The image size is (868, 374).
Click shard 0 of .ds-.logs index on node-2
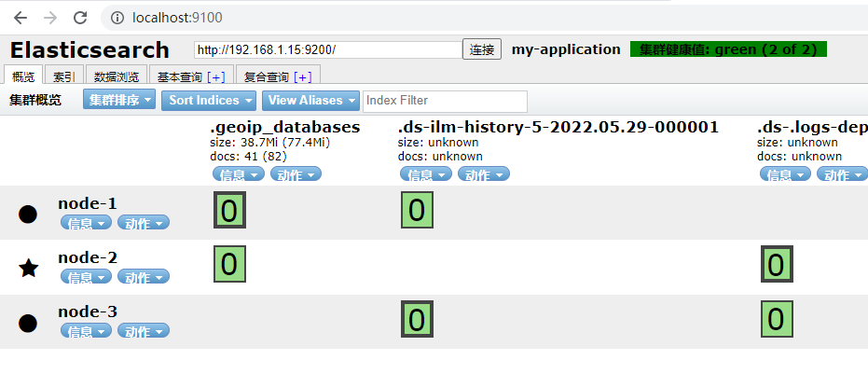point(777,264)
